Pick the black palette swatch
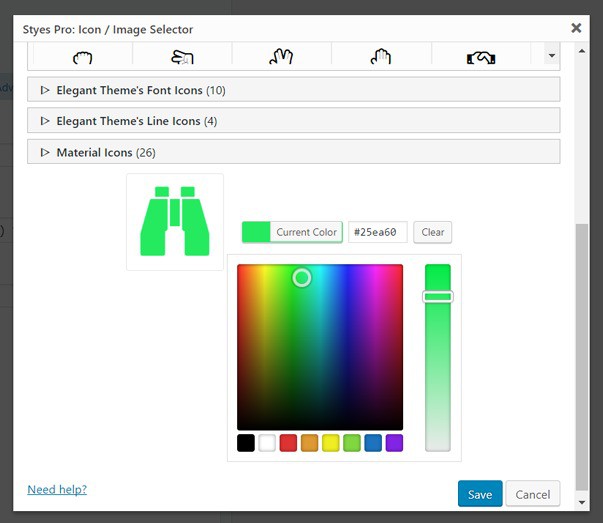This screenshot has height=523, width=603. click(x=246, y=443)
